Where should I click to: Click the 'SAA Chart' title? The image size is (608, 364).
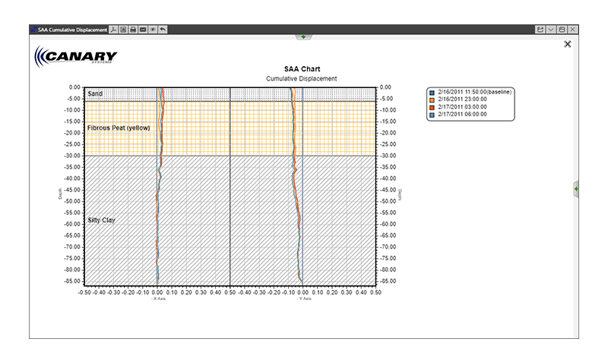(x=302, y=69)
